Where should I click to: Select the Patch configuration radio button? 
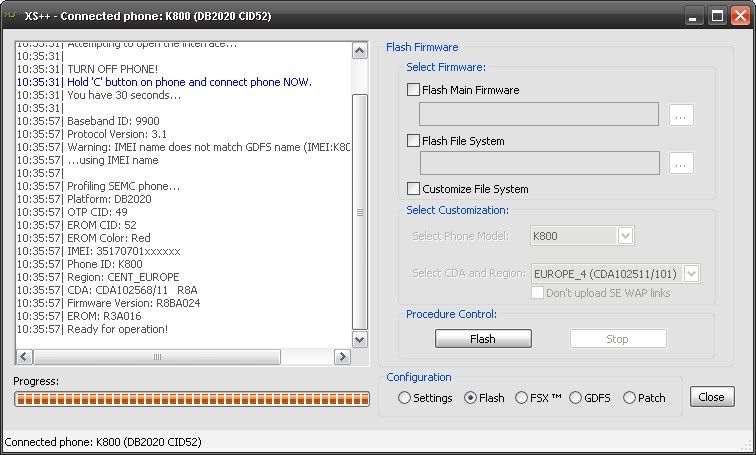tap(629, 398)
